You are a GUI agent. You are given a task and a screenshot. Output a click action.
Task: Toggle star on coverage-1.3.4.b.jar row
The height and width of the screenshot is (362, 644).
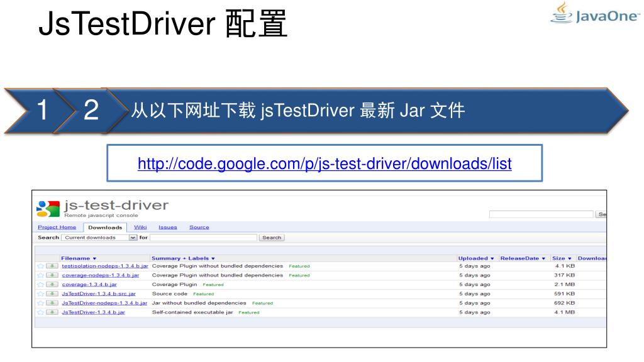coord(41,285)
